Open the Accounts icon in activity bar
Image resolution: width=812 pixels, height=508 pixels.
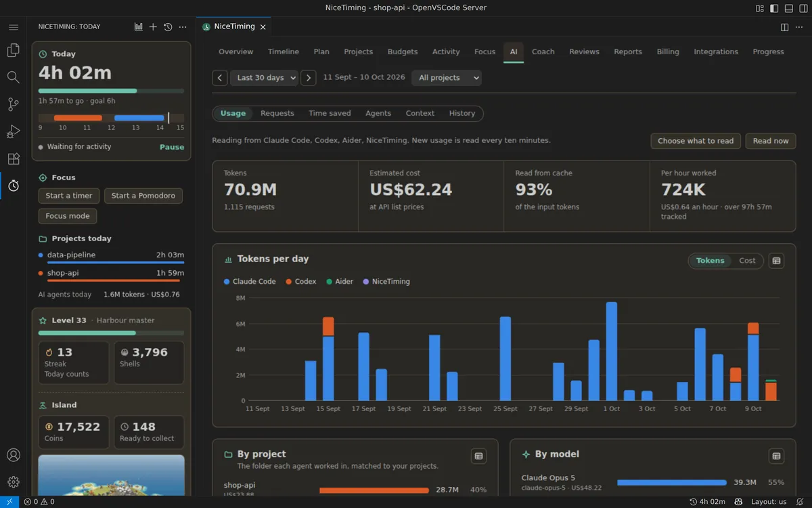13,455
